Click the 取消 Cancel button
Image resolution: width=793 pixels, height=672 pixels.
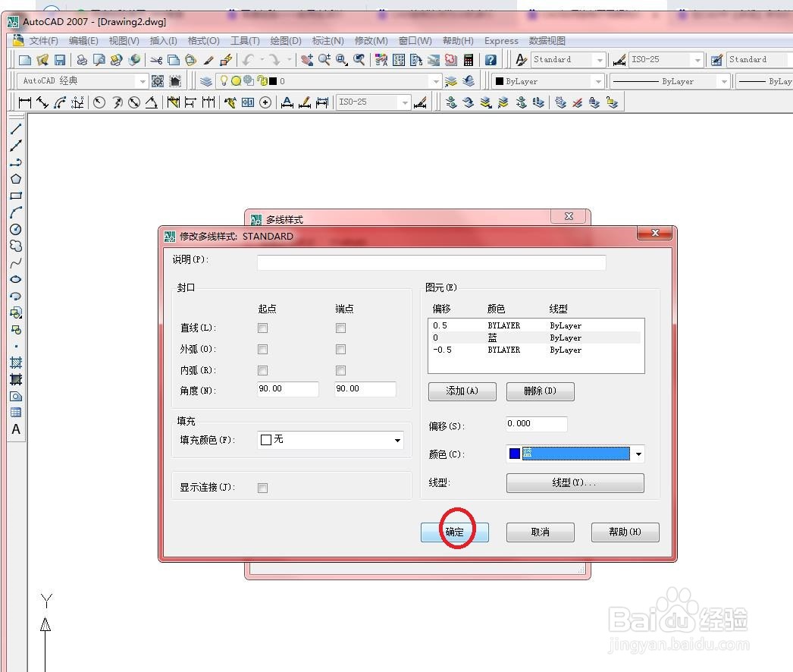[x=540, y=532]
